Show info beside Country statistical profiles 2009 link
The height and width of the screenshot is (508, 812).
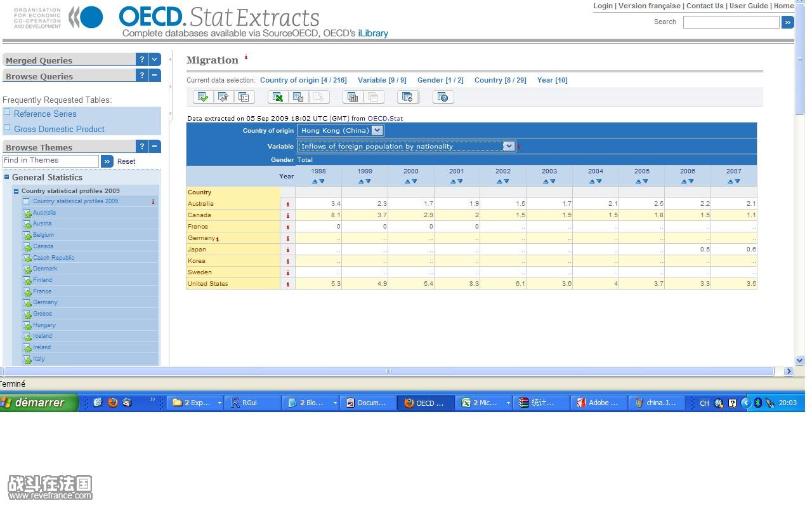[153, 202]
